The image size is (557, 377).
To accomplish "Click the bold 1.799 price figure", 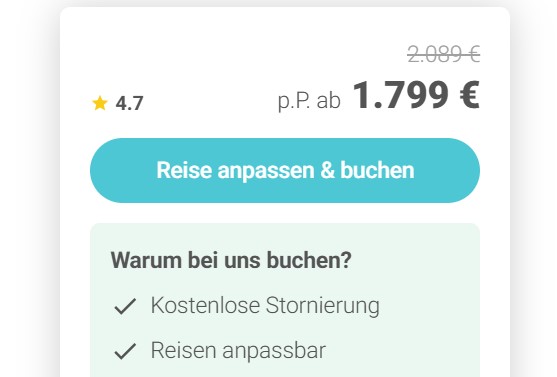I will (x=400, y=95).
